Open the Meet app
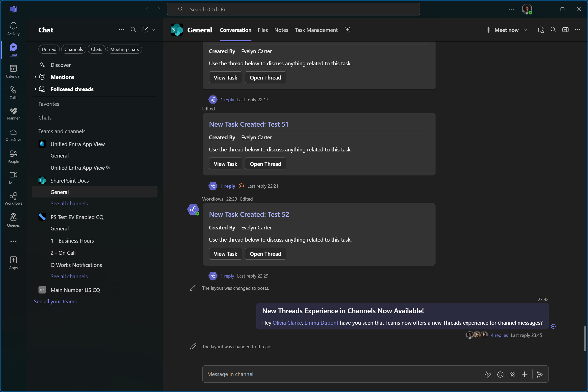This screenshot has height=392, width=588. 13,178
